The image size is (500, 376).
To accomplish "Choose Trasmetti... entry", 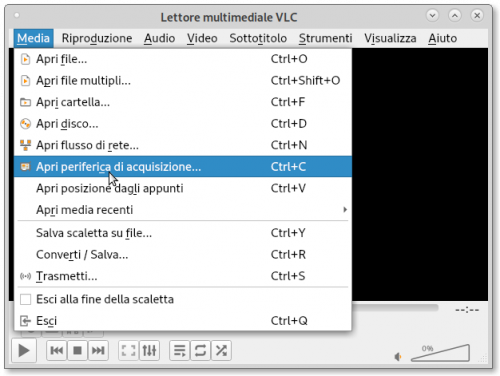I will [183, 276].
